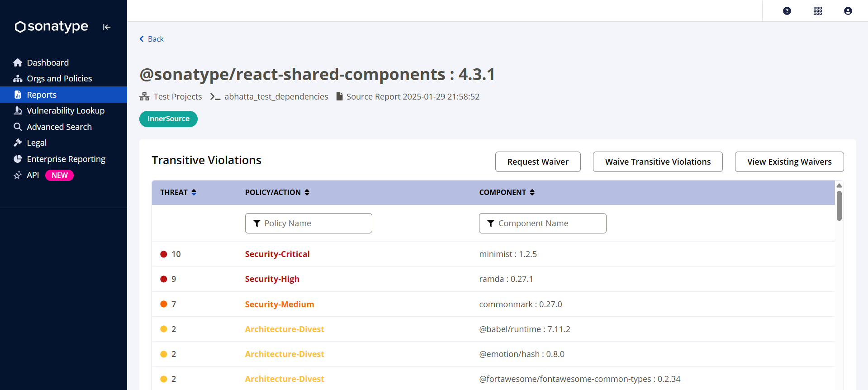
Task: Click the Request Waiver button
Action: point(538,162)
